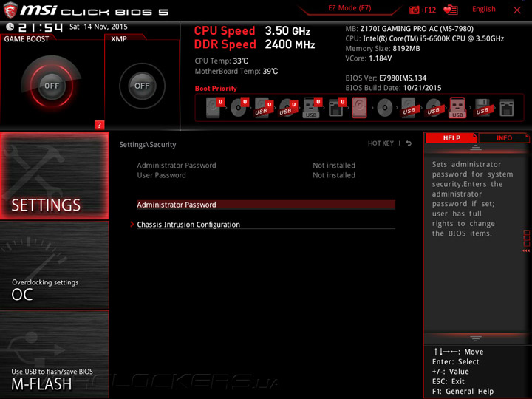Switch to EZ Mode (F7)
Image resolution: width=532 pixels, height=399 pixels.
[349, 8]
